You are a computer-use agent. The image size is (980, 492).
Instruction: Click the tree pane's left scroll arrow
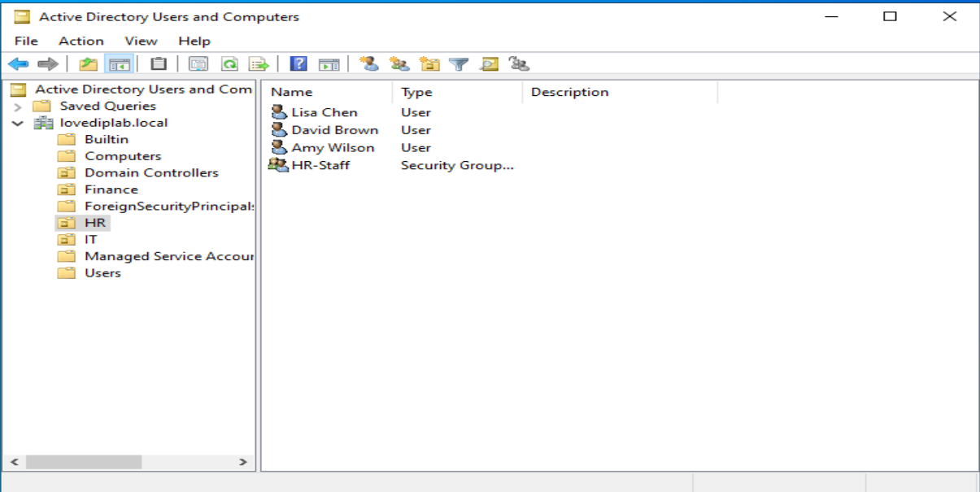point(14,462)
